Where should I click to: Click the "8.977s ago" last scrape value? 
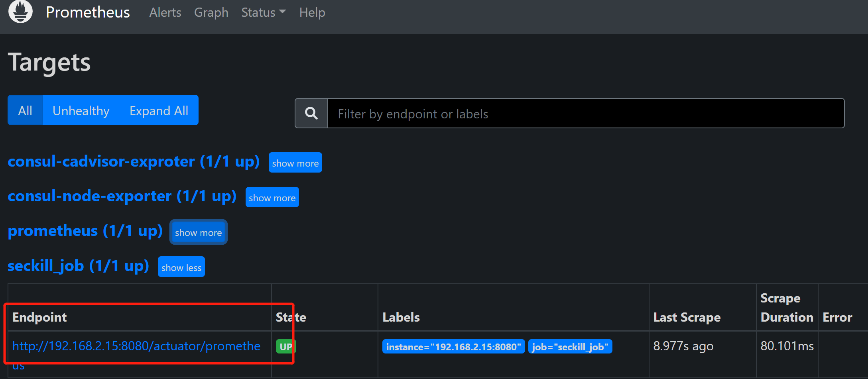tap(683, 346)
